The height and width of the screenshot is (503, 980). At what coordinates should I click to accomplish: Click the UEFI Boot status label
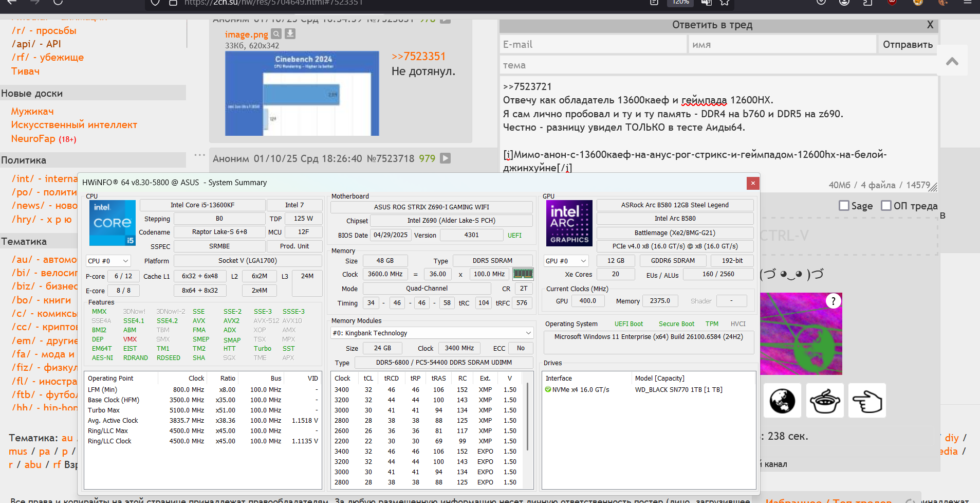click(x=628, y=324)
